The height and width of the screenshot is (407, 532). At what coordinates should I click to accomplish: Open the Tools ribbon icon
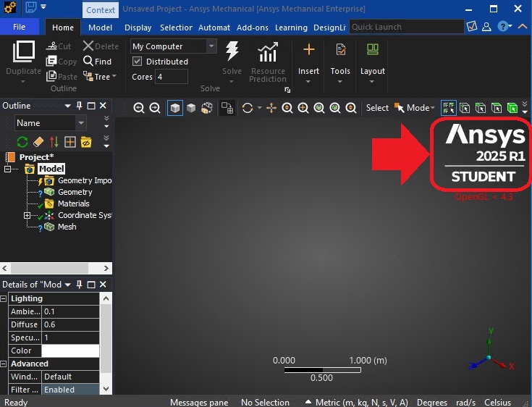(340, 49)
